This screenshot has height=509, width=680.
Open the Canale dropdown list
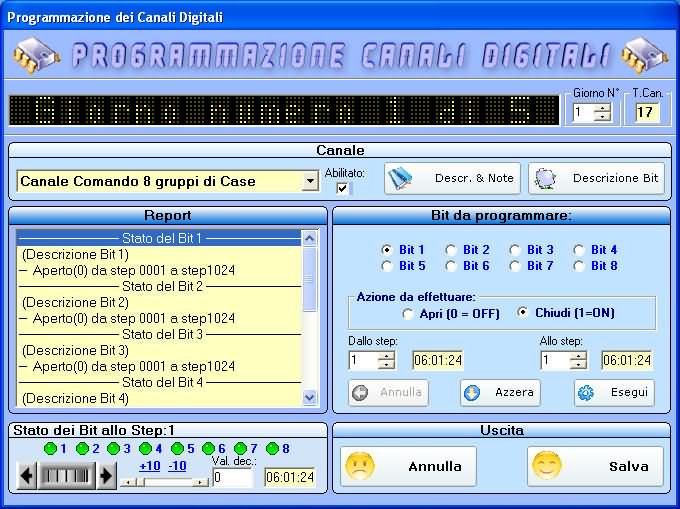click(x=311, y=181)
